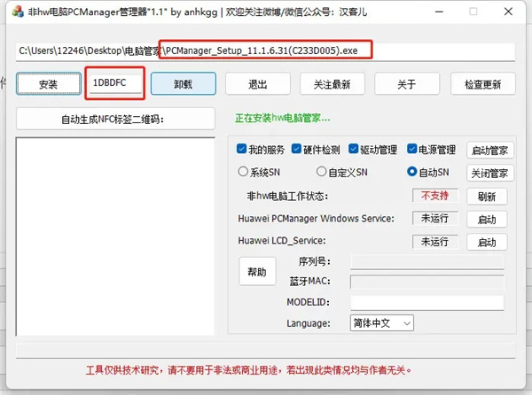Select the 系统SN radio option
This screenshot has height=395, width=532.
243,172
